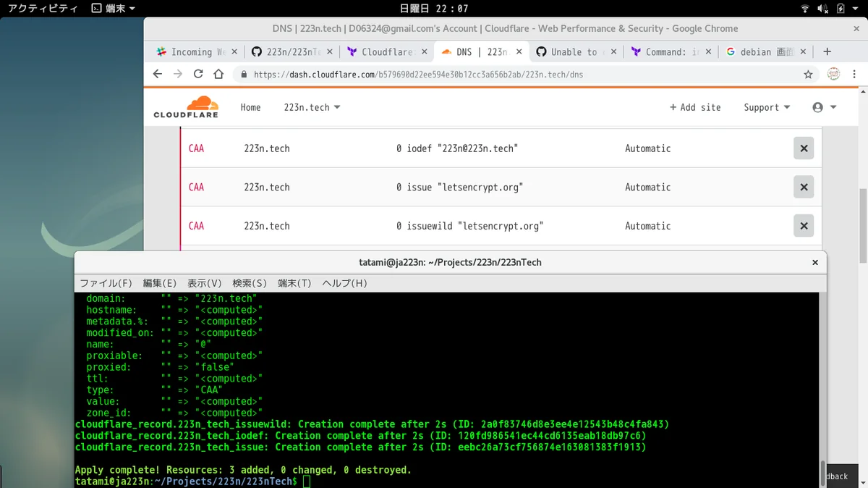Open terminal 端末(T) menu
Screen dimensions: 868x488
point(294,283)
